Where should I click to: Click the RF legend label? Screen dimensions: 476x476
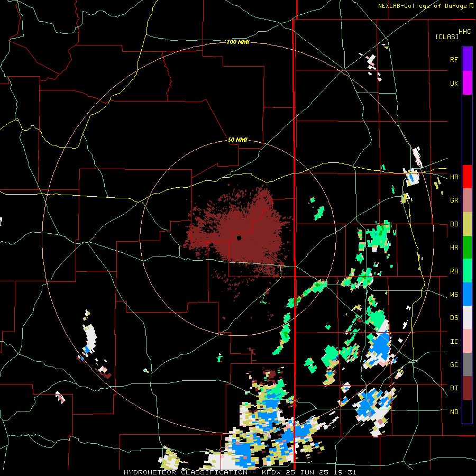(x=454, y=59)
